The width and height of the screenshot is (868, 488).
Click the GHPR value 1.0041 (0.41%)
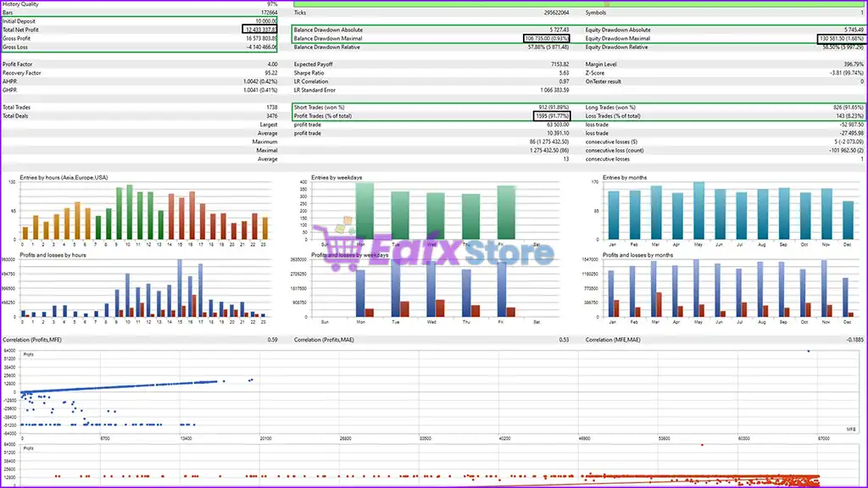[260, 90]
